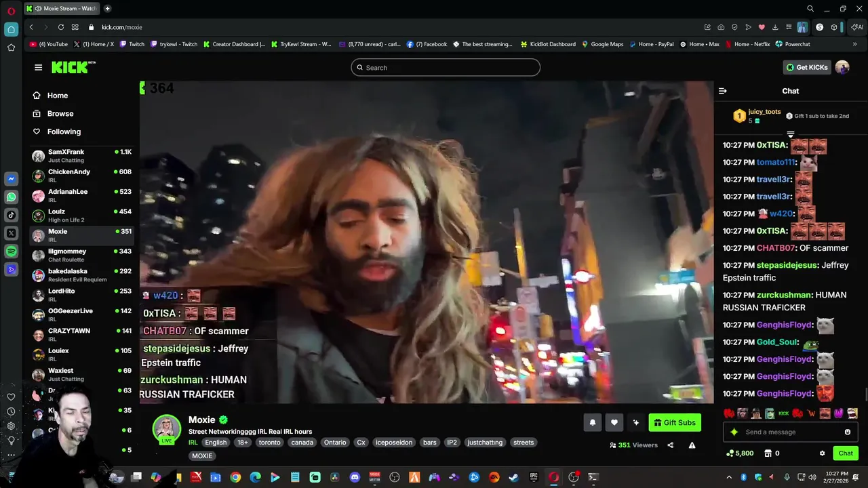The image size is (868, 488).
Task: Open LordHito channel in sidebar
Action: click(81, 294)
